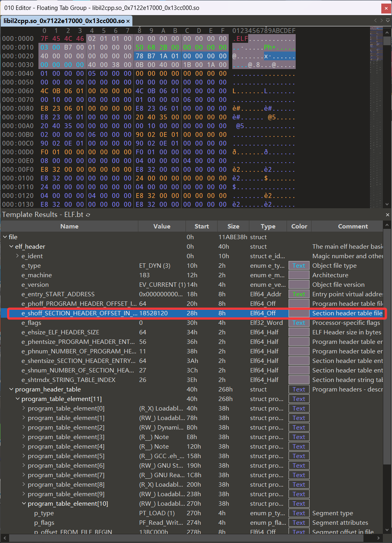Select the e_phoff_PROGRAM_HEADER_OFFSET row
The height and width of the screenshot is (543, 392).
pyautogui.click(x=192, y=303)
